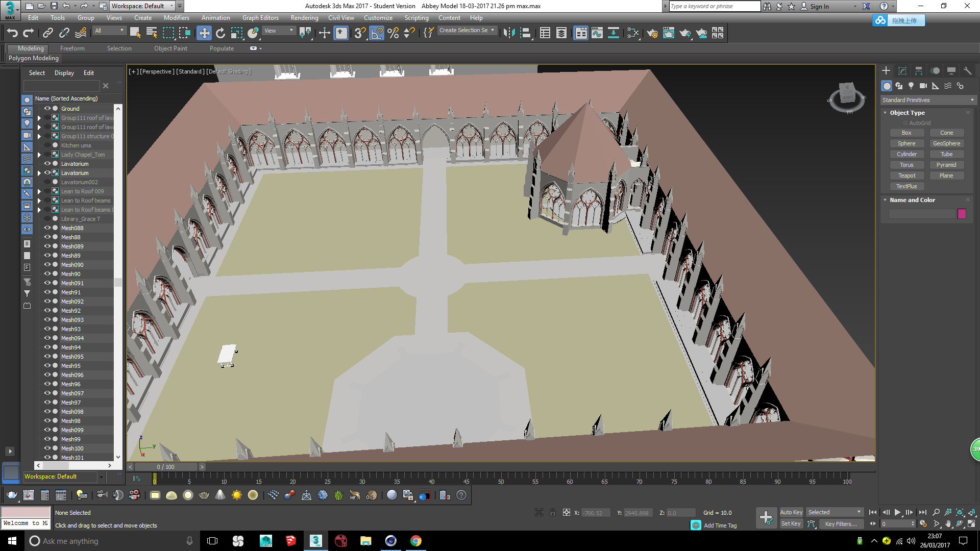Open the Modify tab in command panel
This screenshot has width=980, height=551.
coord(902,71)
